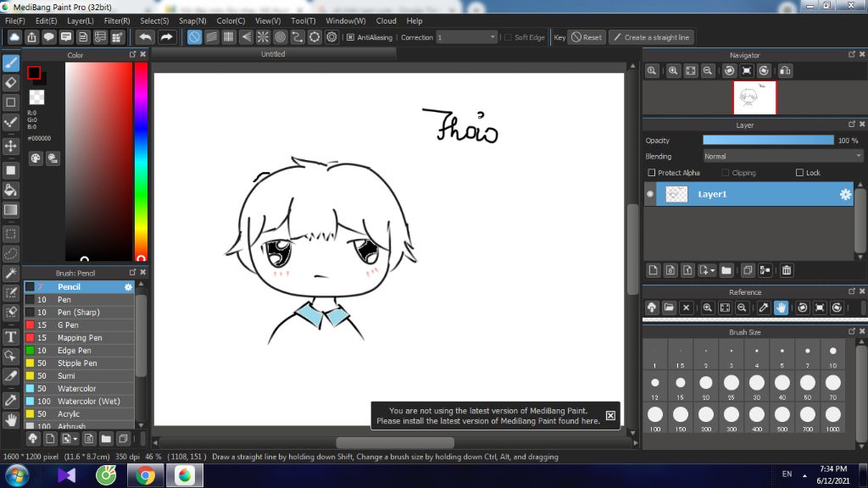Add a new layer folder
Screen dimensions: 868x488
(726, 270)
